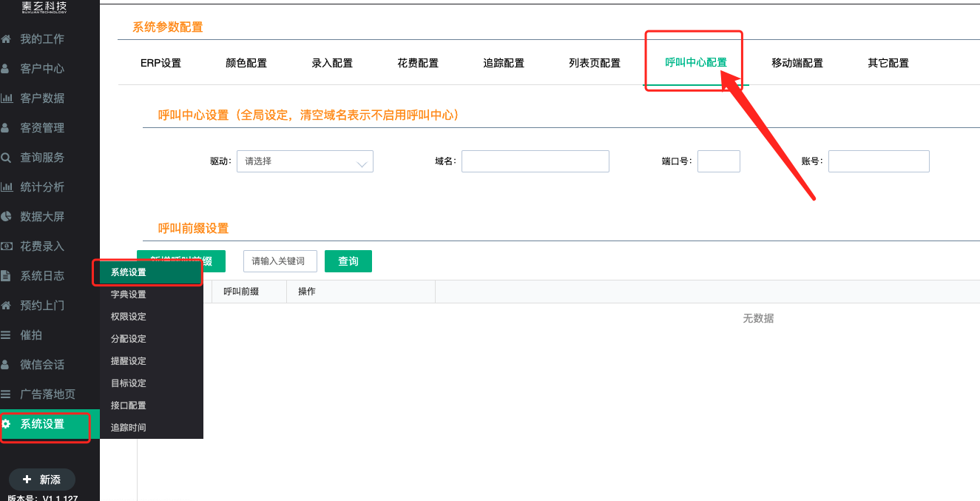Open the 驱动 dropdown selector
The image size is (980, 501).
(296, 161)
